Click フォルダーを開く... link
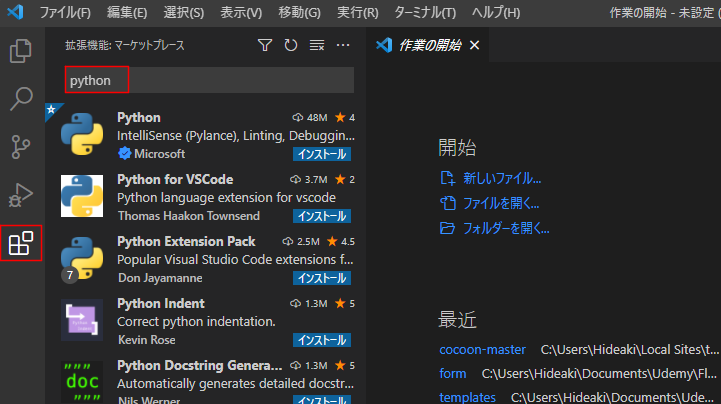Screen dimensions: 721x404 [506, 228]
